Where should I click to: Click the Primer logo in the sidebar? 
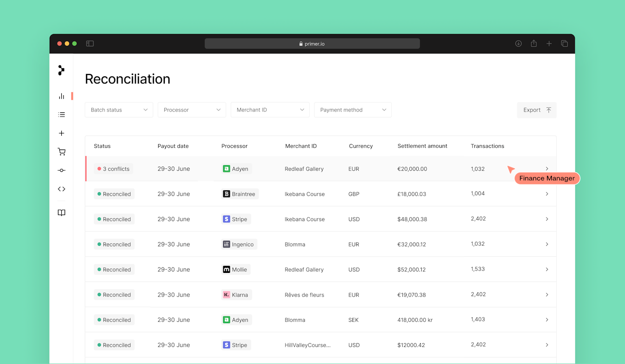(61, 70)
